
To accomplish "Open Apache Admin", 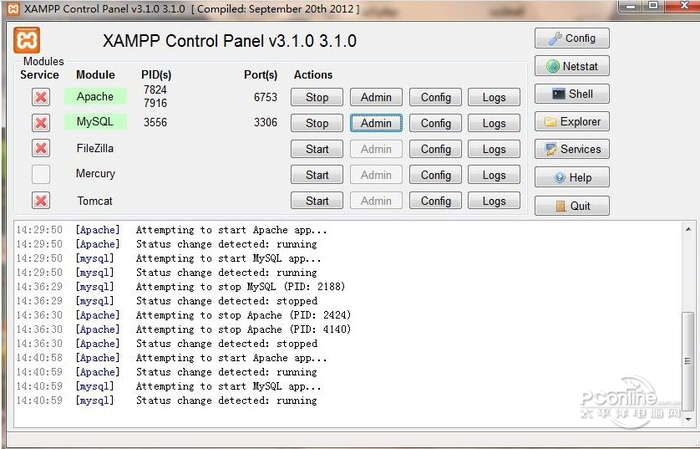I will 376,97.
